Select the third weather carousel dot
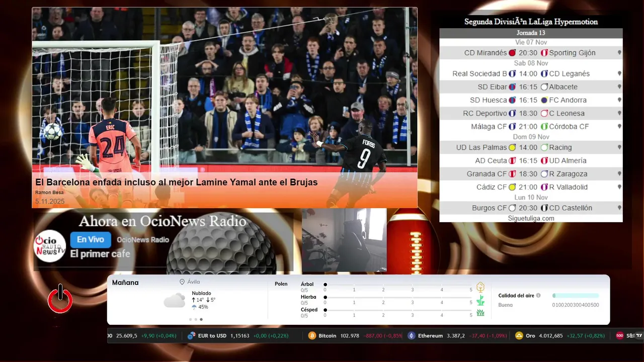This screenshot has width=644, height=362. click(x=201, y=319)
